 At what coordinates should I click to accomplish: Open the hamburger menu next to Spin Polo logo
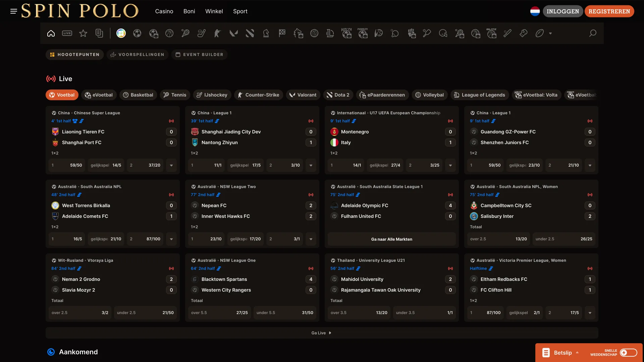[14, 11]
